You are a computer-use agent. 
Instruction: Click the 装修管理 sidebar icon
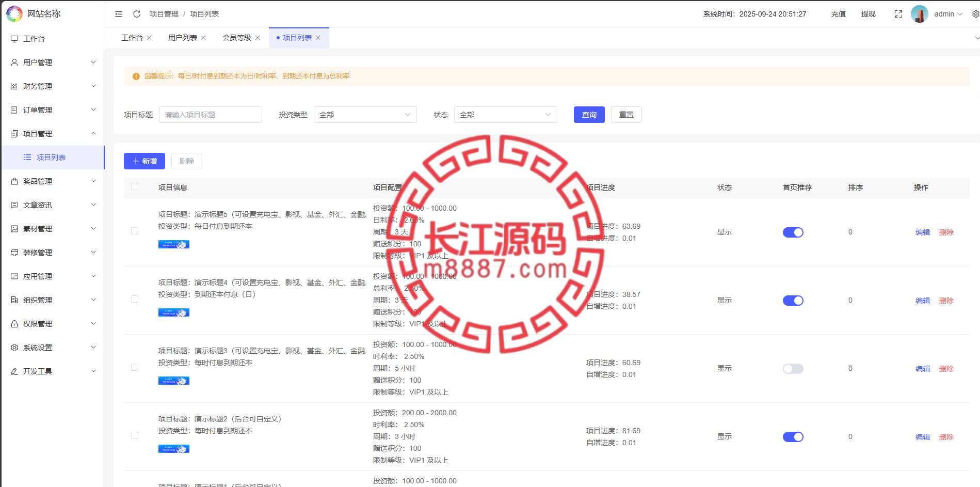coord(14,253)
